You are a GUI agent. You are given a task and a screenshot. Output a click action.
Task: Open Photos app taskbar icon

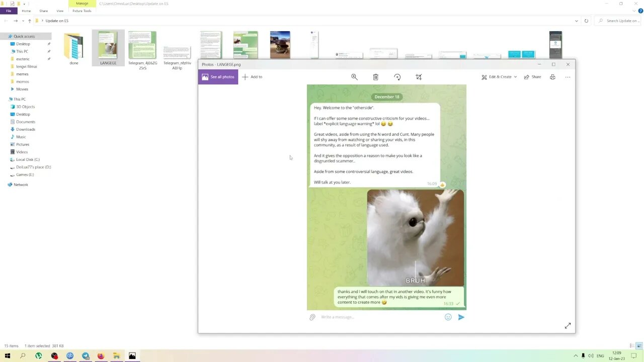pos(132,356)
